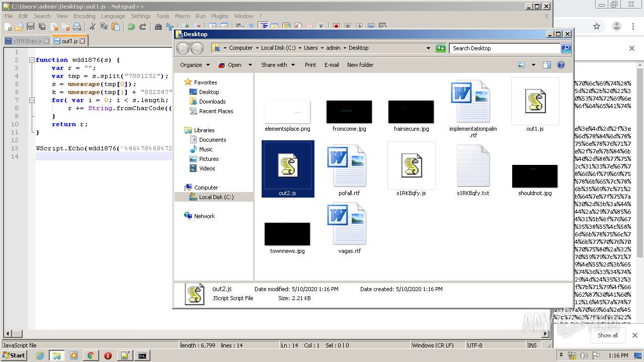Click Close document icon in Notepad++ toolbar
The width and height of the screenshot is (644, 362).
tap(54, 27)
